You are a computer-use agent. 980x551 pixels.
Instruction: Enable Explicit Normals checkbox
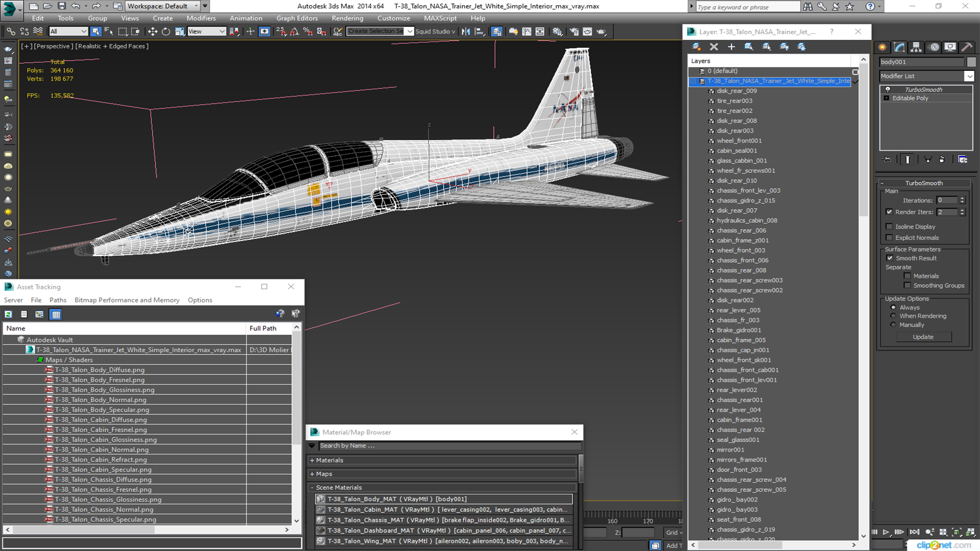pos(889,238)
